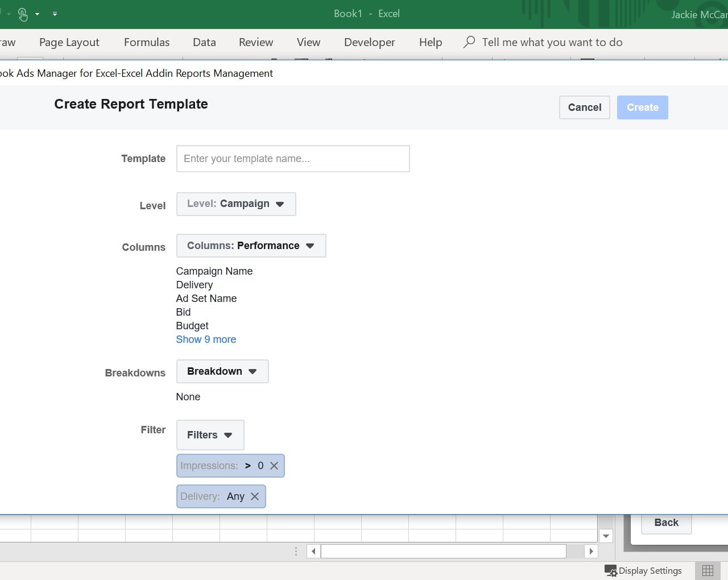Open the Formulas ribbon tab

tap(147, 42)
